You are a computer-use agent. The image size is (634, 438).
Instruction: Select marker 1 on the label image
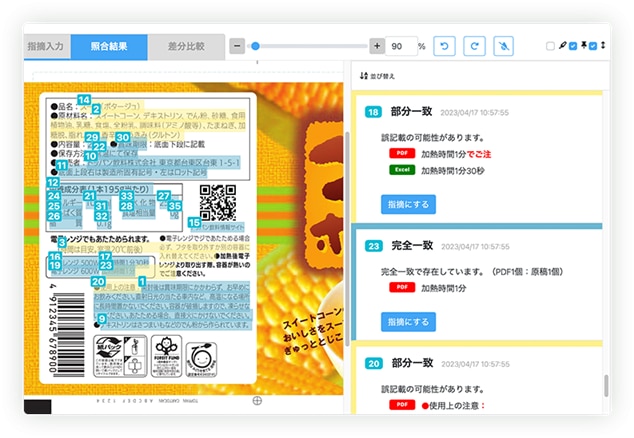142,281
